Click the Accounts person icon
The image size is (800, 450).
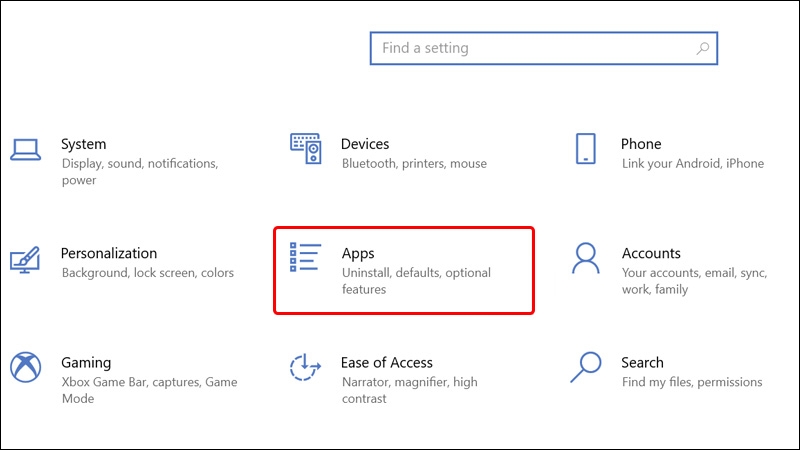coord(586,258)
